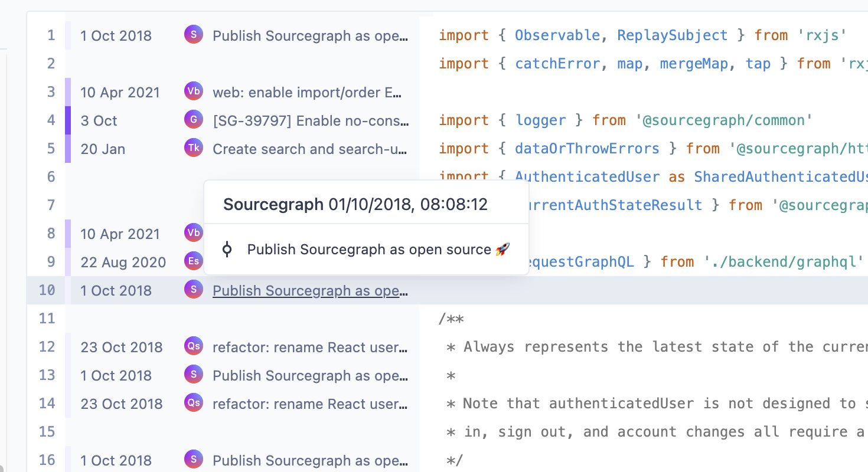Select line number 16
The image size is (868, 472).
pos(47,460)
